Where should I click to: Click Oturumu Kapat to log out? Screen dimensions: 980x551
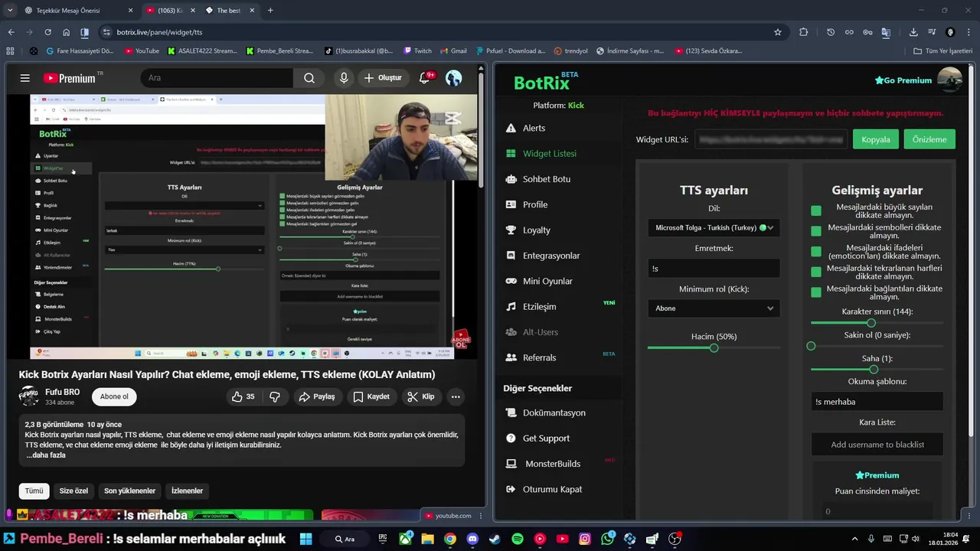(x=552, y=489)
